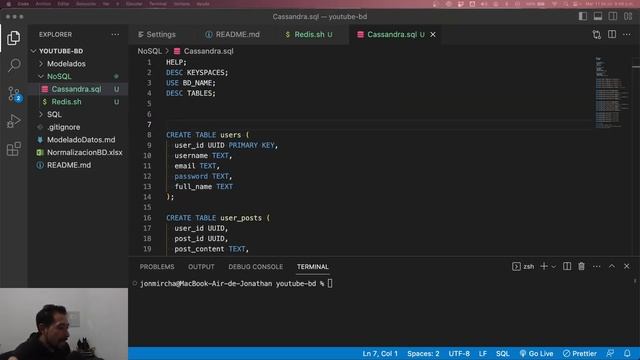640x360 pixels.
Task: Open the customize layout icon
Action: pyautogui.click(x=628, y=16)
